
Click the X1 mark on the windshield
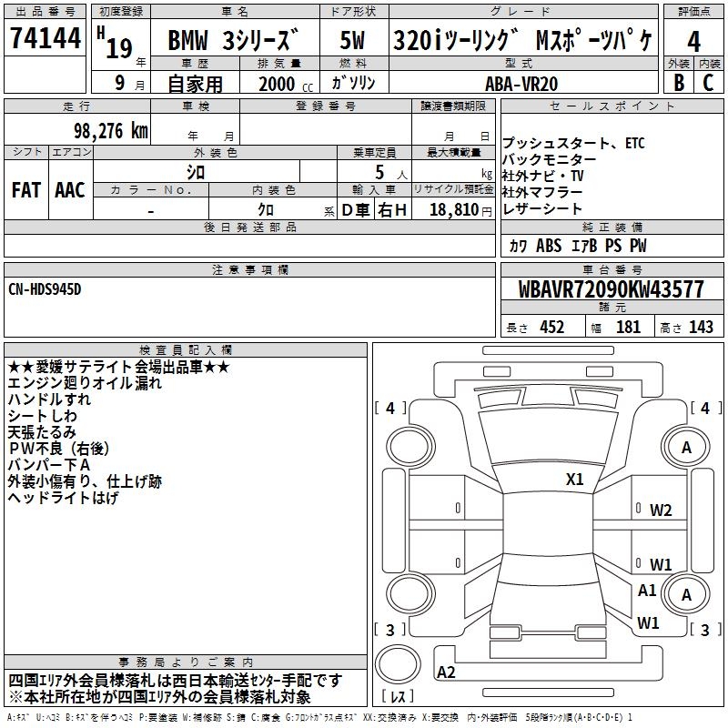[x=574, y=480]
